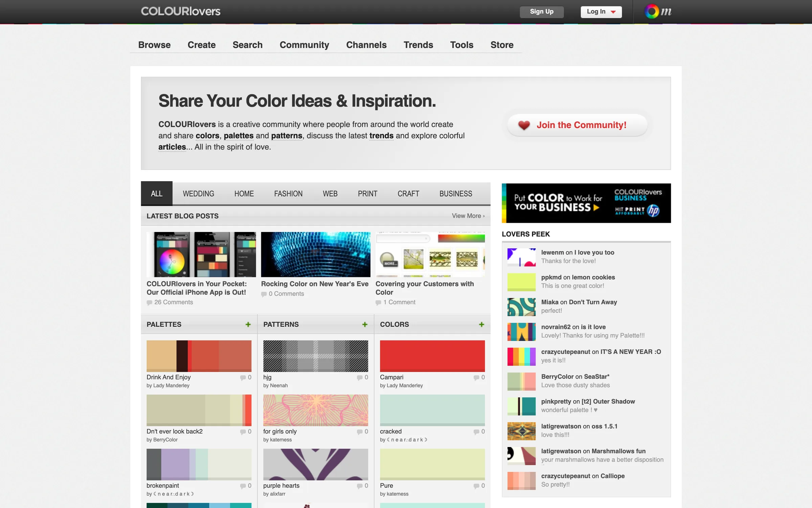The image size is (812, 508).
Task: Switch to the WEDDING tab
Action: tap(198, 194)
